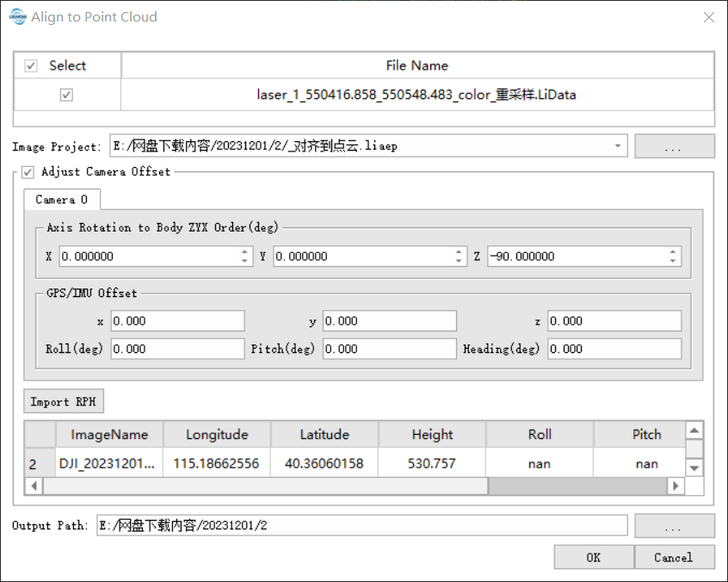The image size is (728, 582).
Task: Increase Z axis rotation with up arrow
Action: pyautogui.click(x=673, y=251)
